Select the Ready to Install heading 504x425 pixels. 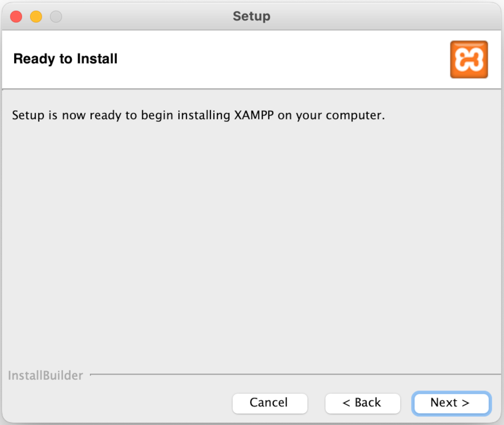click(x=66, y=59)
